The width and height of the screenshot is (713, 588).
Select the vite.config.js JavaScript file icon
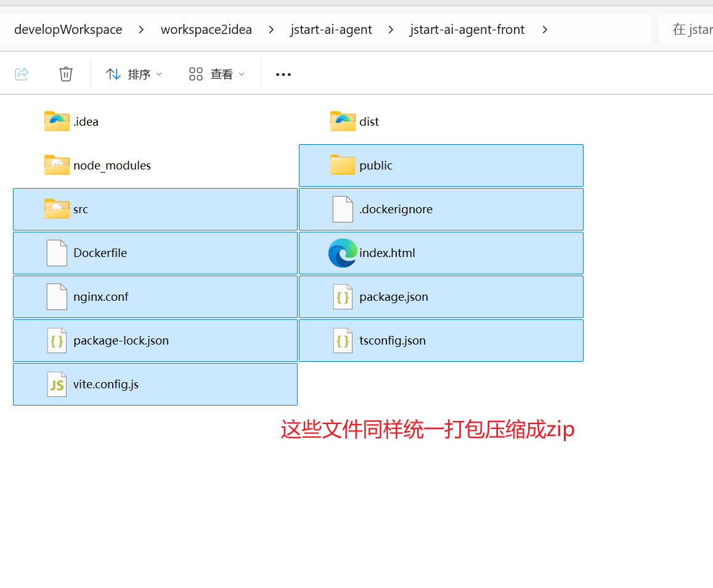point(56,384)
